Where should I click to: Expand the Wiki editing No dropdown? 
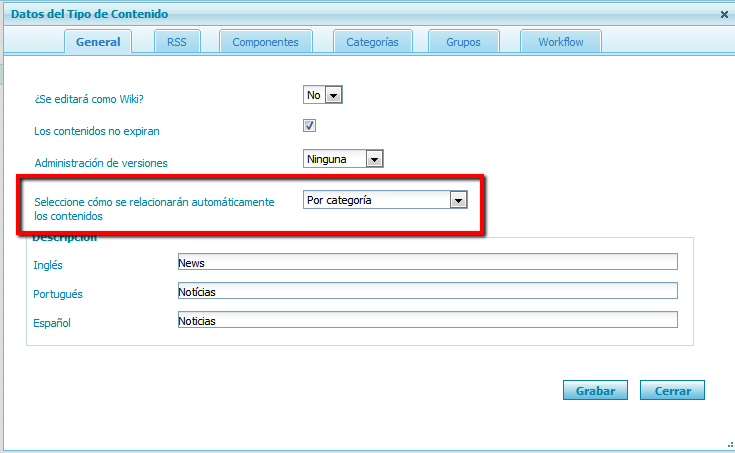click(323, 95)
